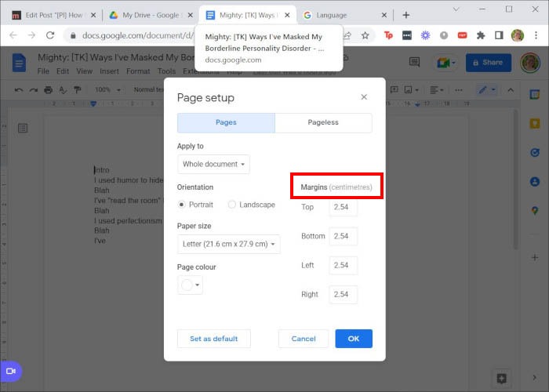
Task: Open the Format menu
Action: [138, 71]
